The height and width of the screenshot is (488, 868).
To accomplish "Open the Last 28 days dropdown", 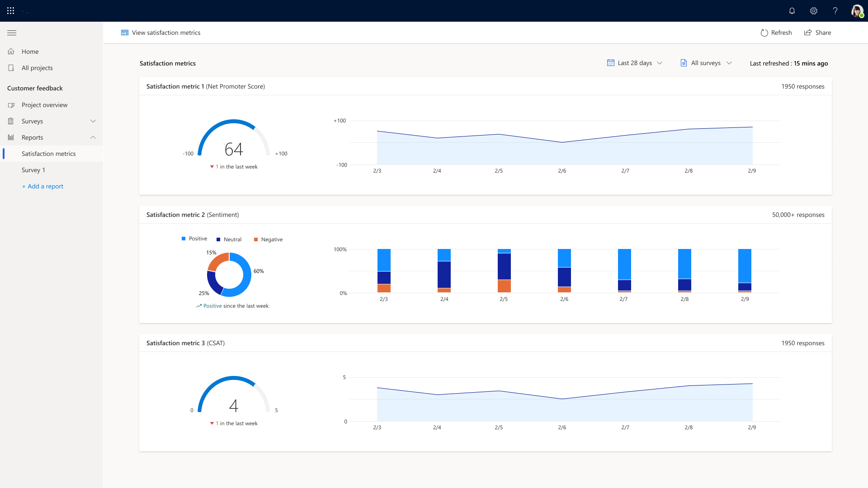I will coord(635,63).
